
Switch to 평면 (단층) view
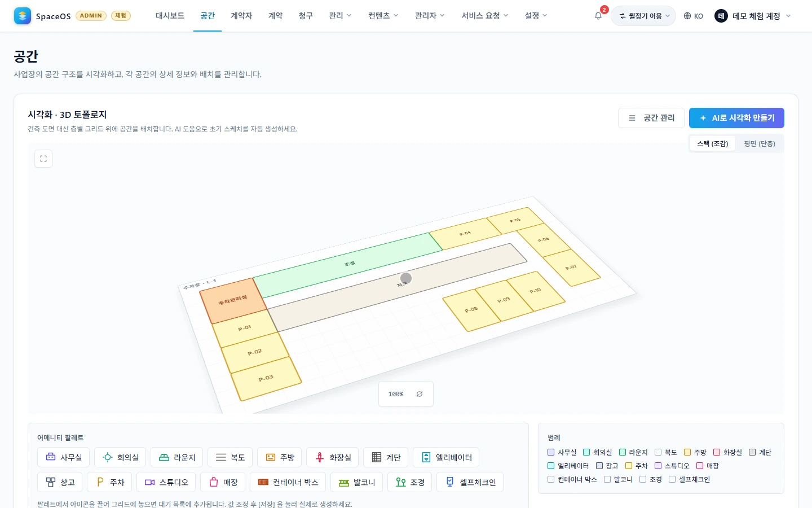tap(759, 143)
